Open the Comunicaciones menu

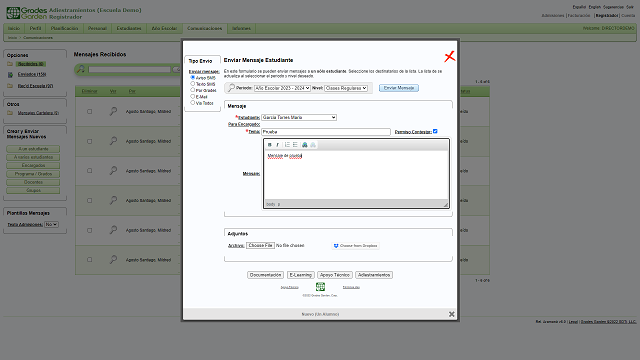[204, 28]
